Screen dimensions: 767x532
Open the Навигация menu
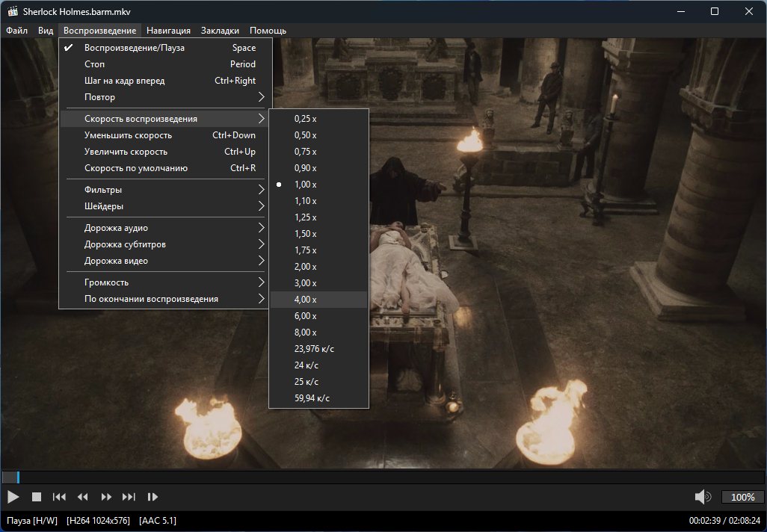coord(168,31)
